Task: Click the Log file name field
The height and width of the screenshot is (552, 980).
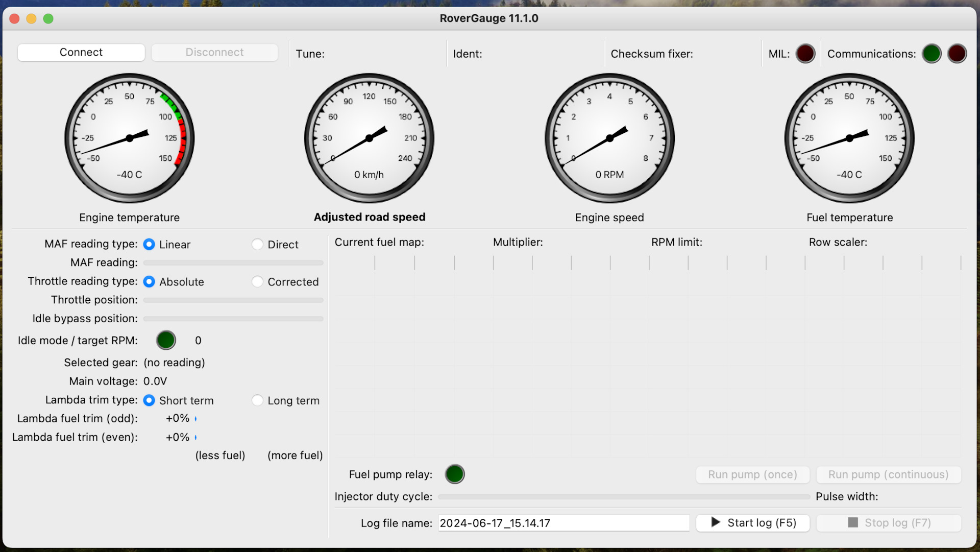Action: click(x=563, y=523)
